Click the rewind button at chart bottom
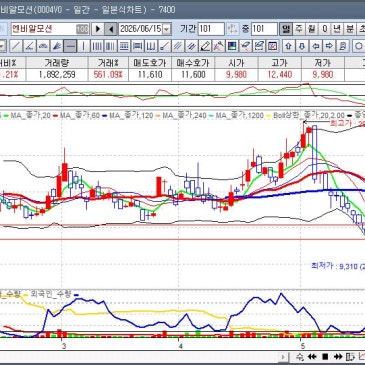Image resolution: width=365 pixels, height=365 pixels. [312, 357]
